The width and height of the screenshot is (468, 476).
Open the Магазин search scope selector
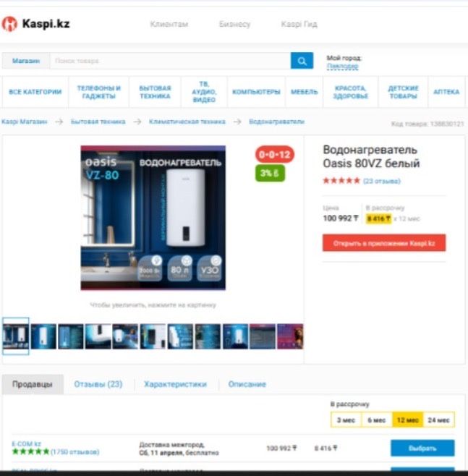(x=26, y=61)
